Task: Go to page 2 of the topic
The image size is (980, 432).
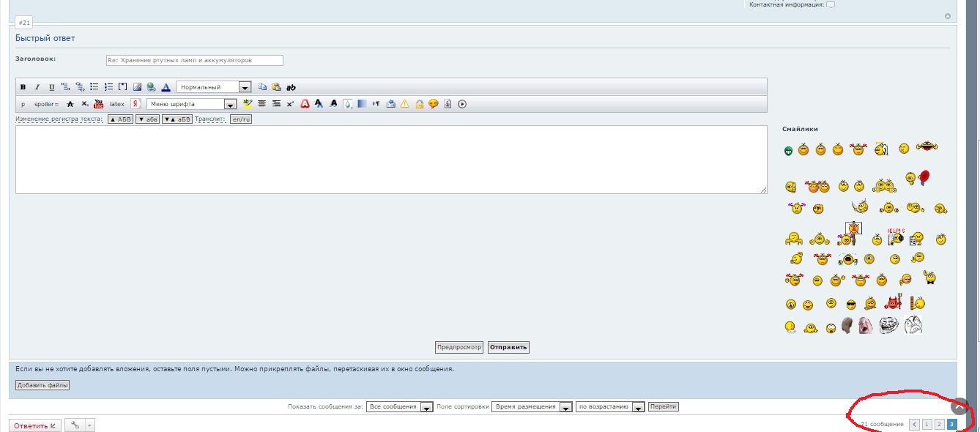Action: [x=939, y=424]
